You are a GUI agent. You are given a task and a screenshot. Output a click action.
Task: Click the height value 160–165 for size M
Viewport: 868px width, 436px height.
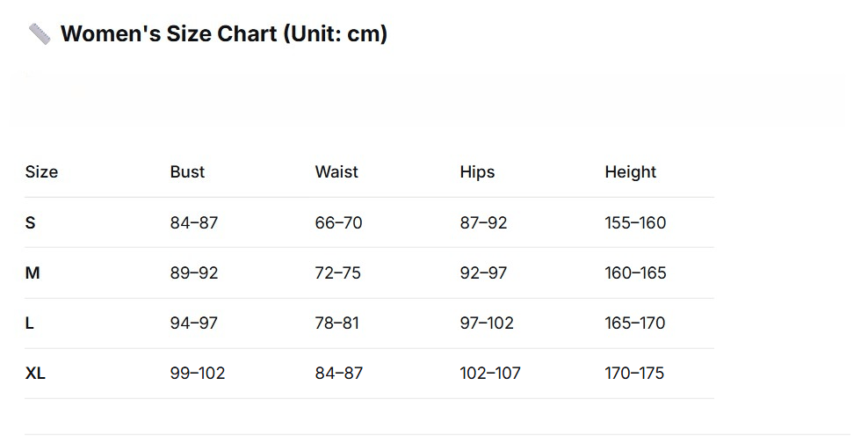click(x=635, y=273)
